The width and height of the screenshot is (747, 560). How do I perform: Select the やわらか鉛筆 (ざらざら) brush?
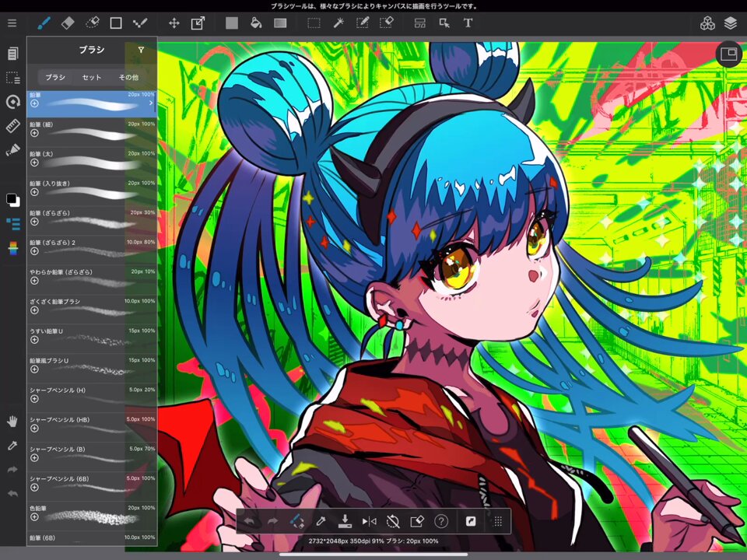click(x=92, y=279)
